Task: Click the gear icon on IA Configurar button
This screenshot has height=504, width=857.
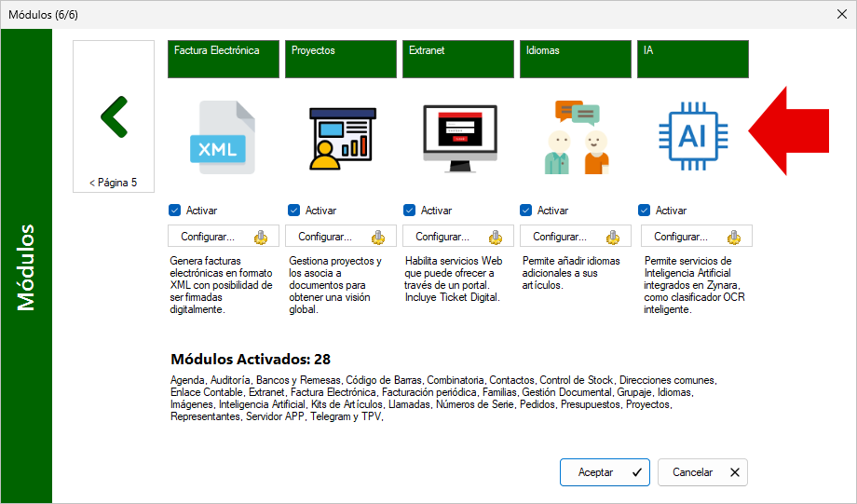Action: (733, 238)
